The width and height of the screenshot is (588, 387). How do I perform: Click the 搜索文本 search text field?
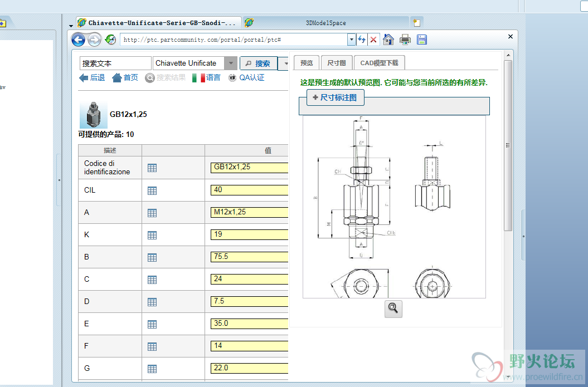pos(115,63)
